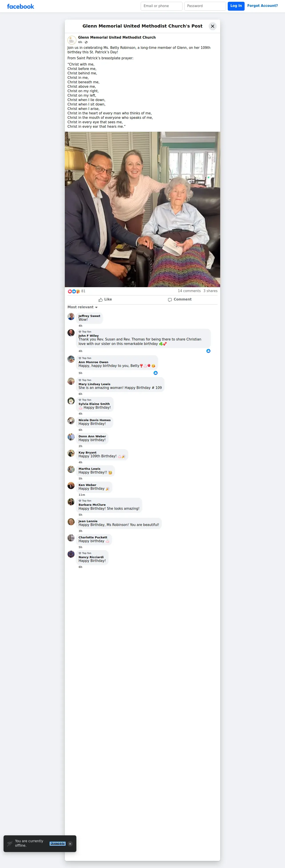Dismiss the offline notification
The width and height of the screenshot is (285, 868).
[x=70, y=844]
